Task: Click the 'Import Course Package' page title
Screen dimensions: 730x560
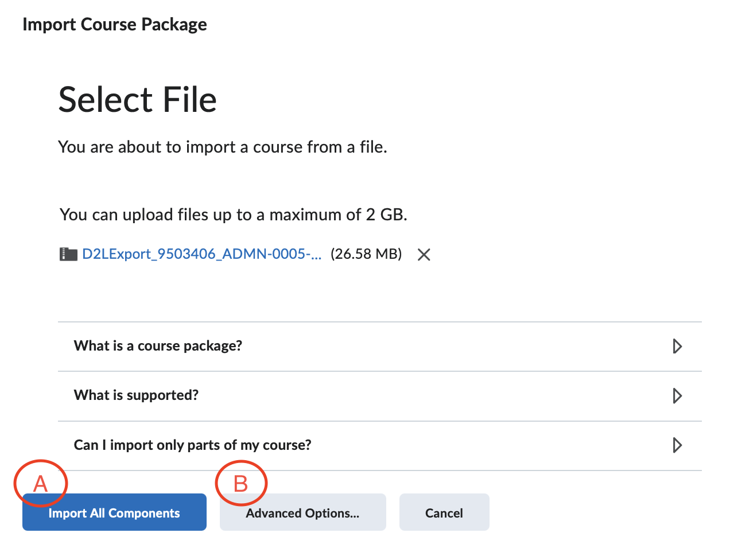Action: (114, 24)
